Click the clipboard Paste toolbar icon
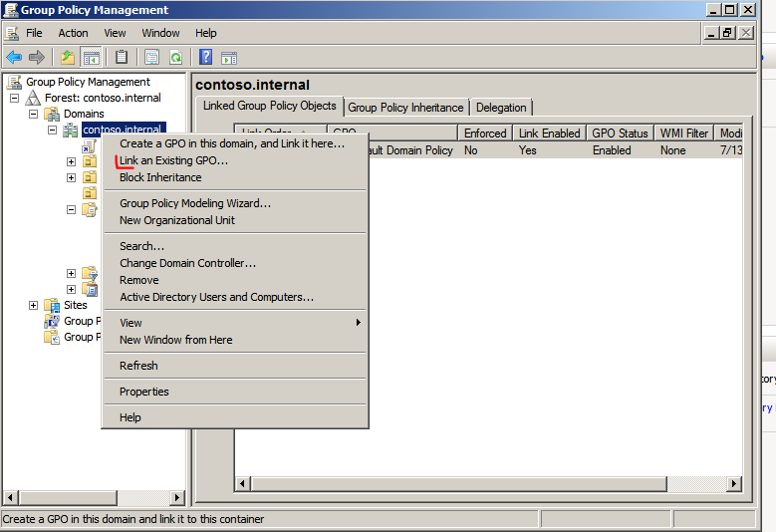 click(122, 58)
